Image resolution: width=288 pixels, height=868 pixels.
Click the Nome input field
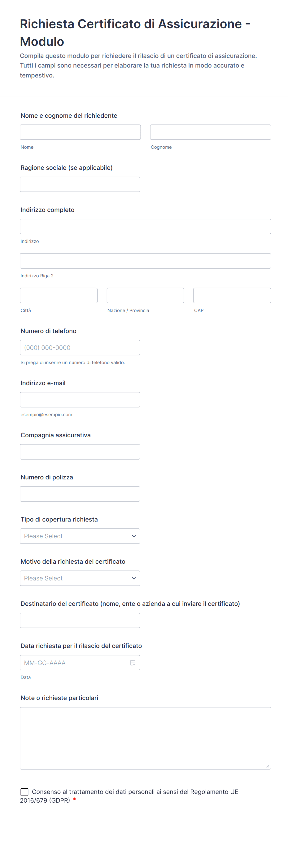click(80, 132)
